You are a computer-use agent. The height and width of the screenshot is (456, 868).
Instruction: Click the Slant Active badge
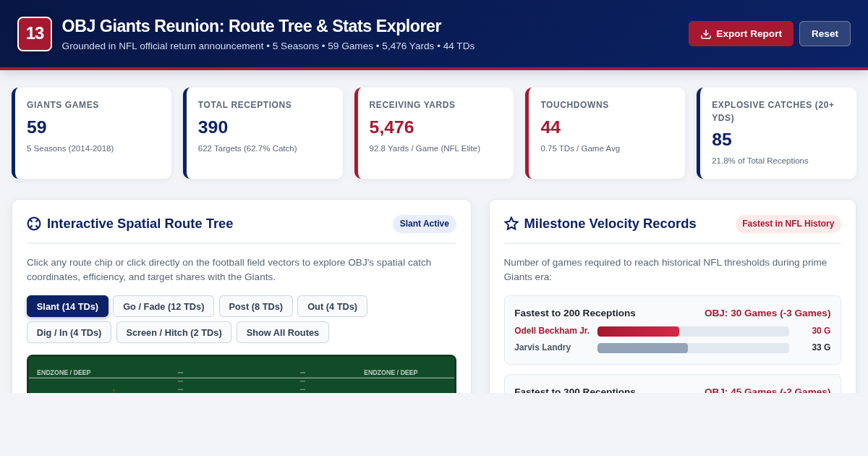(425, 224)
